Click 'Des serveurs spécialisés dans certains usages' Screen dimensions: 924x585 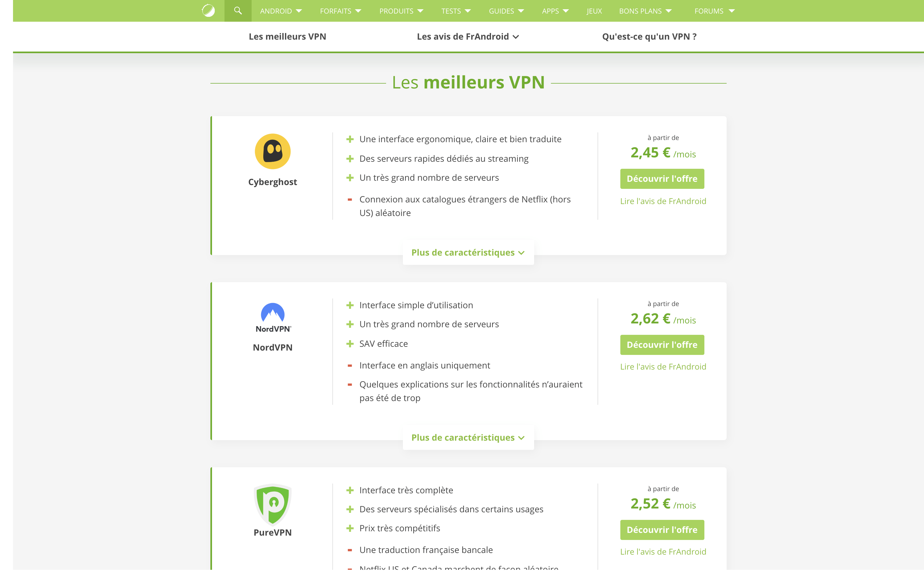(451, 509)
